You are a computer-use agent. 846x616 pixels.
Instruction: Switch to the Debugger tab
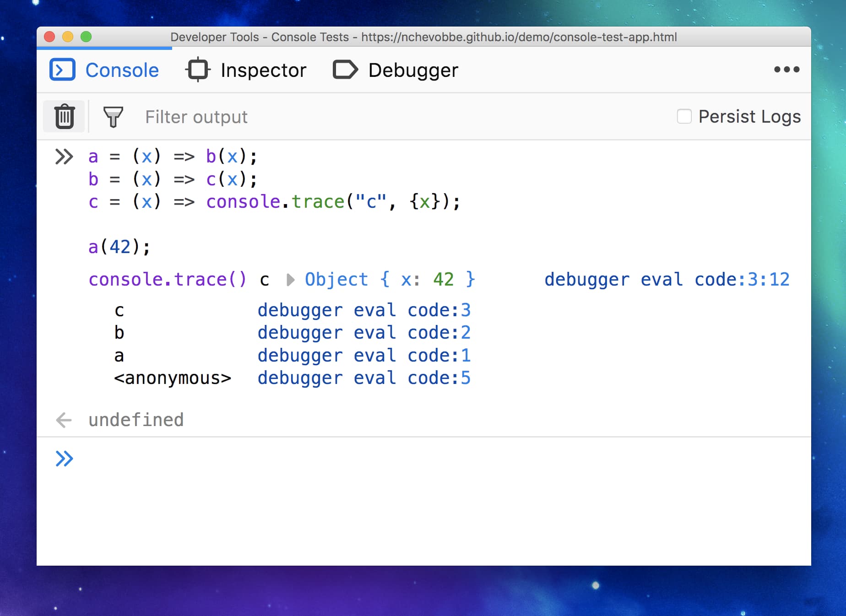396,70
